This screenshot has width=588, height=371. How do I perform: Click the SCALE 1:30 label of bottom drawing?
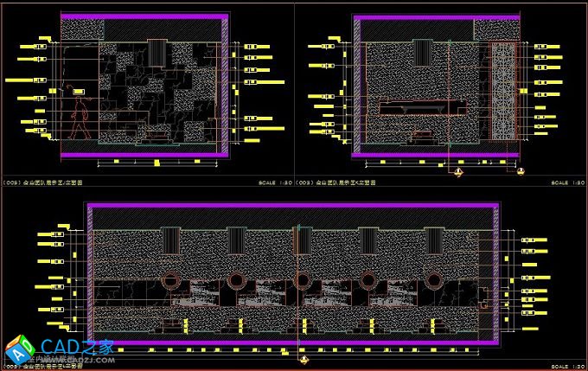click(566, 366)
